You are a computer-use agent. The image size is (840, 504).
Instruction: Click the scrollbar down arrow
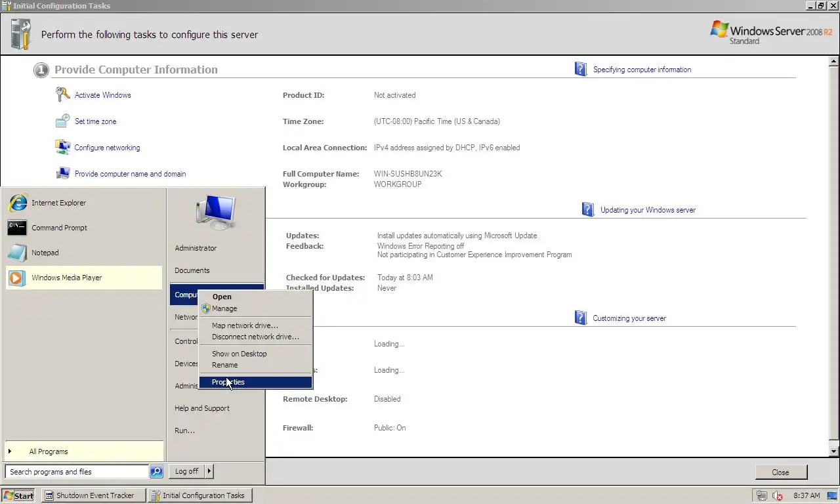[834, 451]
